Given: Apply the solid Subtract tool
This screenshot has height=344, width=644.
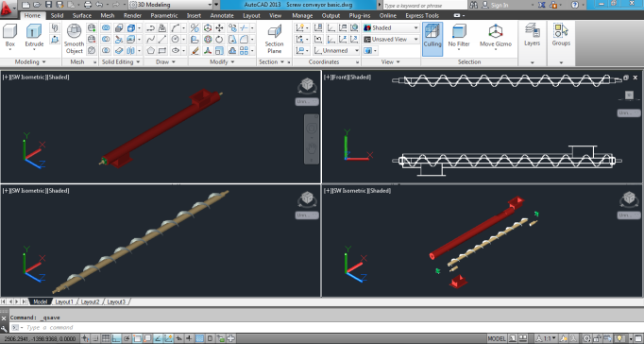Looking at the screenshot, I should click(x=106, y=40).
